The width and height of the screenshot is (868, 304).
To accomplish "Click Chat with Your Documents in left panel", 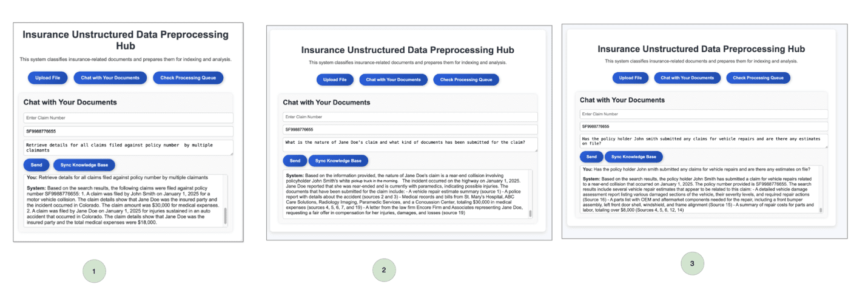I will [110, 78].
